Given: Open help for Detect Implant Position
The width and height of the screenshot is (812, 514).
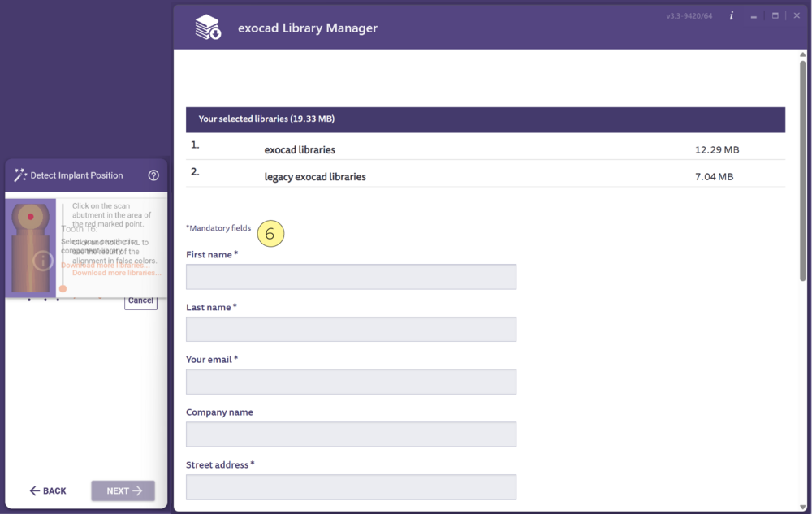Looking at the screenshot, I should point(153,175).
